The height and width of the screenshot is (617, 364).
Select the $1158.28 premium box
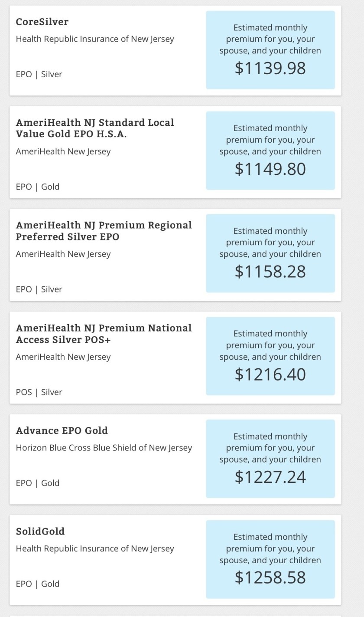click(270, 253)
